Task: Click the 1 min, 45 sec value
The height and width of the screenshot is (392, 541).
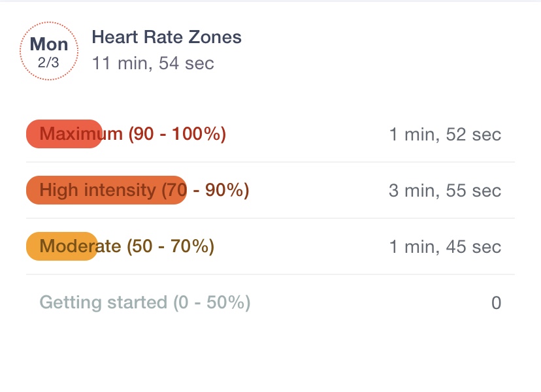Action: [x=445, y=247]
